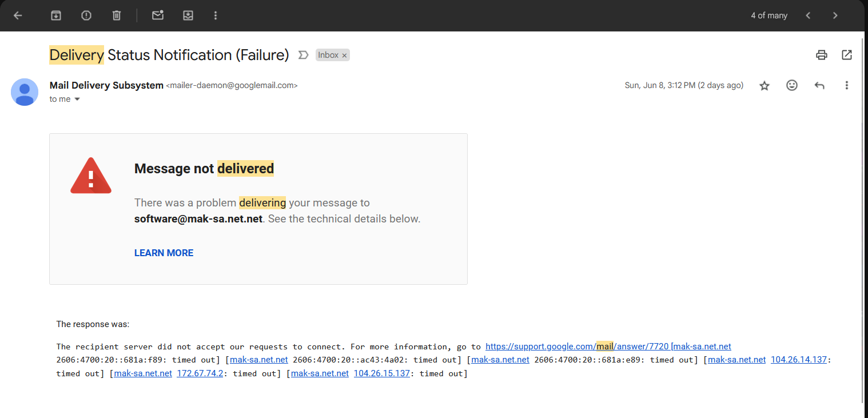868x418 pixels.
Task: Mark the email as unread
Action: click(158, 15)
